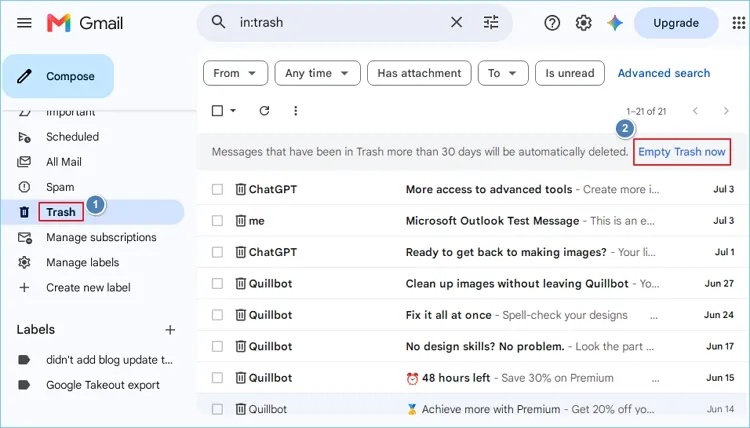This screenshot has width=750, height=428.
Task: Open the Support help icon
Action: click(552, 22)
